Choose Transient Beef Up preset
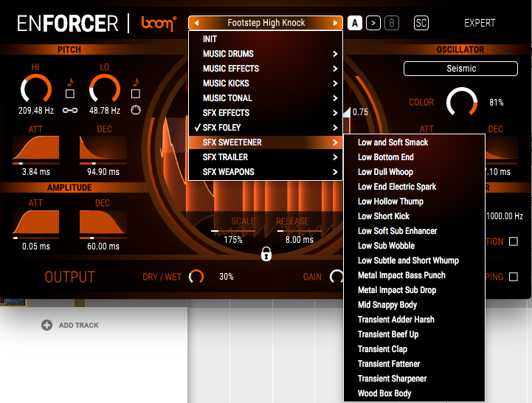Image resolution: width=532 pixels, height=403 pixels. [x=414, y=334]
